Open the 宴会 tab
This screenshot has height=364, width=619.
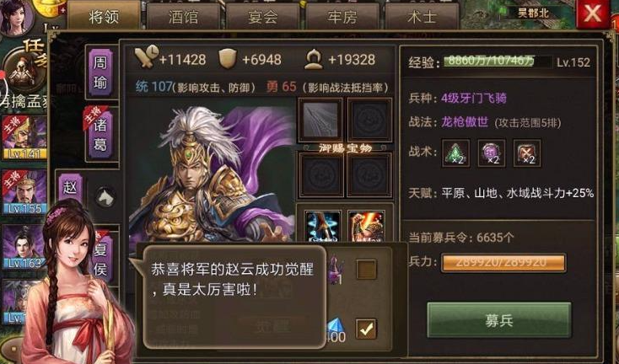263,16
